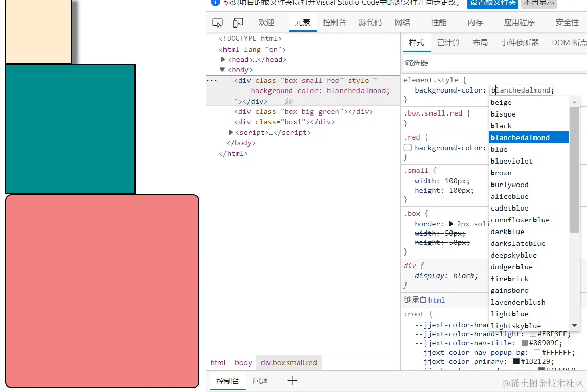Expand the border shorthand triangle in .box
The width and height of the screenshot is (587, 392).
tap(451, 224)
